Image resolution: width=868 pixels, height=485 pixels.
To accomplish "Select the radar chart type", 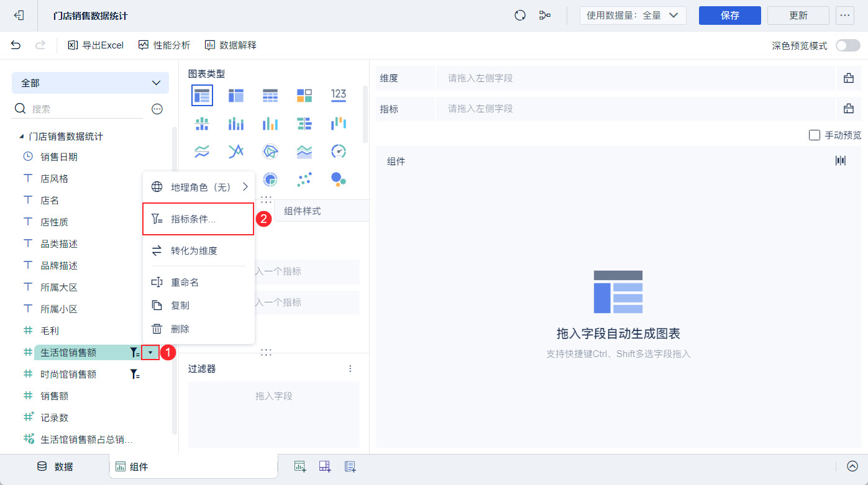I will pyautogui.click(x=270, y=152).
